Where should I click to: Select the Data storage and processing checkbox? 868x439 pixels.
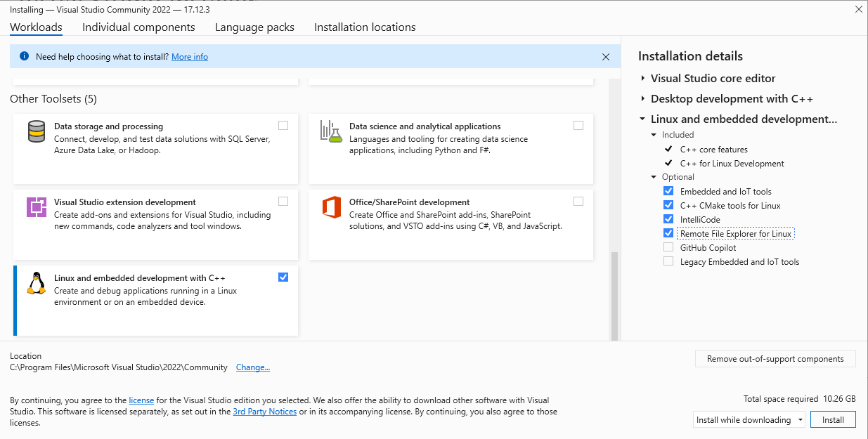click(x=283, y=126)
